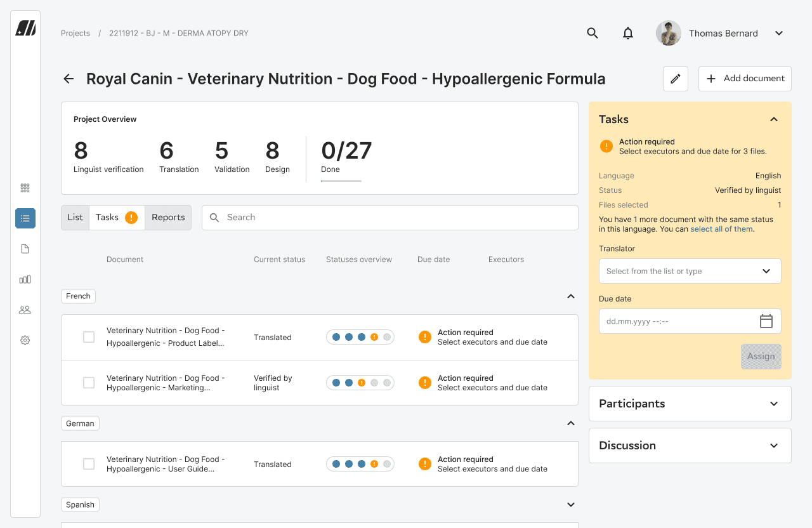Click the Spanish language tag
Screen dimensions: 812x528
pos(80,505)
